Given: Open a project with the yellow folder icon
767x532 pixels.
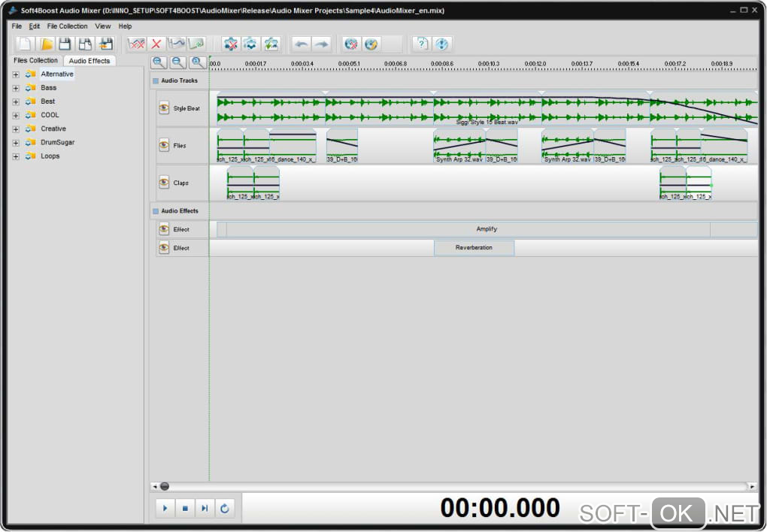Looking at the screenshot, I should click(x=45, y=44).
